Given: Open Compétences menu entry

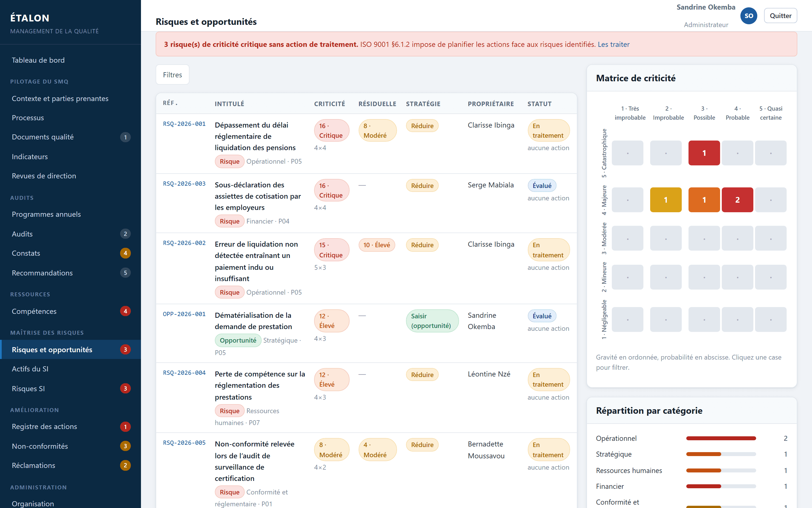Looking at the screenshot, I should click(70, 311).
